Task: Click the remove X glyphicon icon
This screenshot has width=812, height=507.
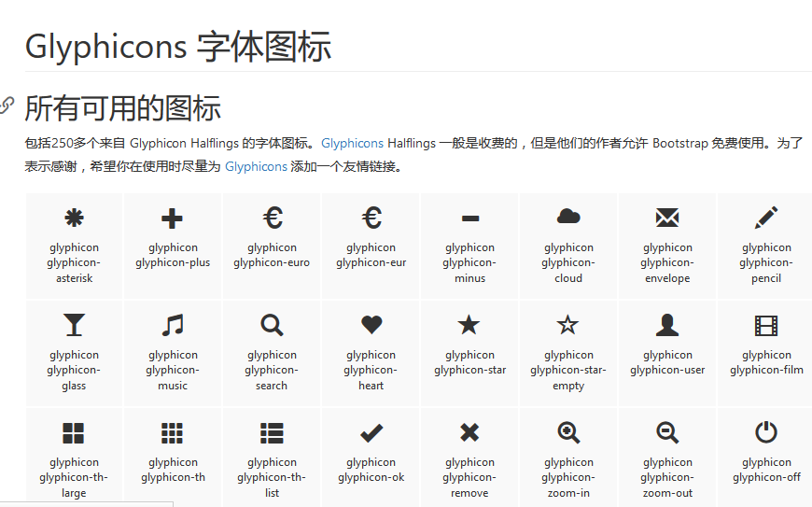Action: click(x=469, y=432)
